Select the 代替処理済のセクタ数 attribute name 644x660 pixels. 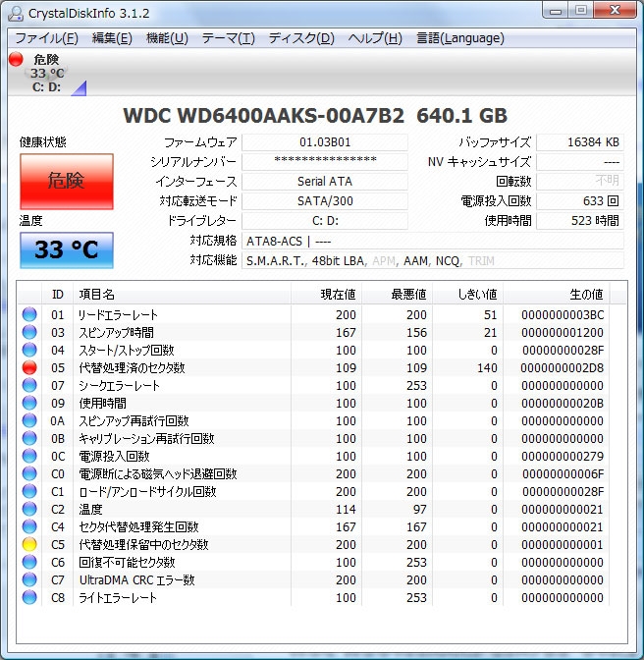132,368
